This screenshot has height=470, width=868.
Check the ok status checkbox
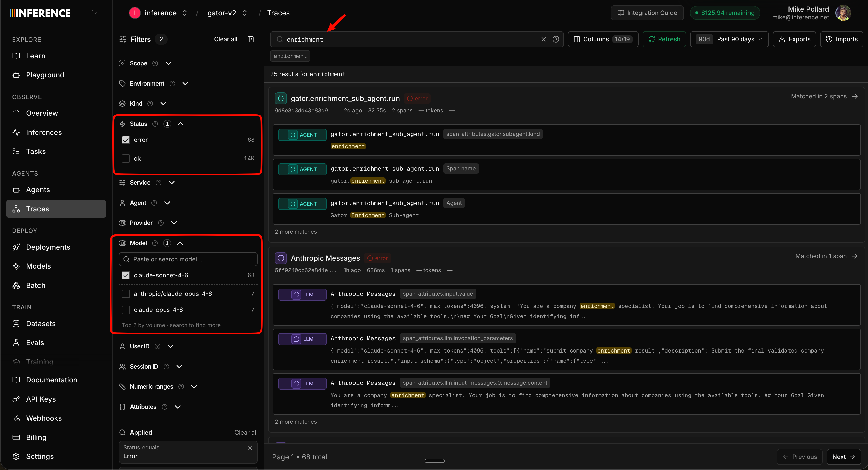(126, 158)
